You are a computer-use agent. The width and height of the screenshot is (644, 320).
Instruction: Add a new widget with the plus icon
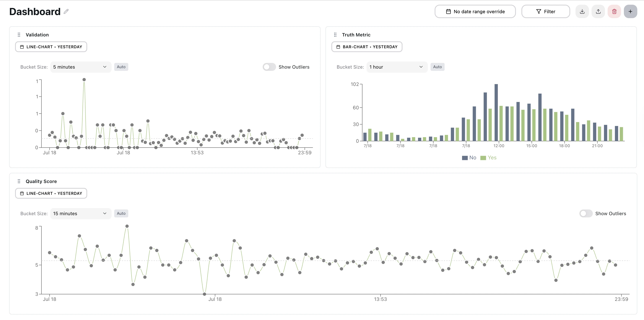631,11
